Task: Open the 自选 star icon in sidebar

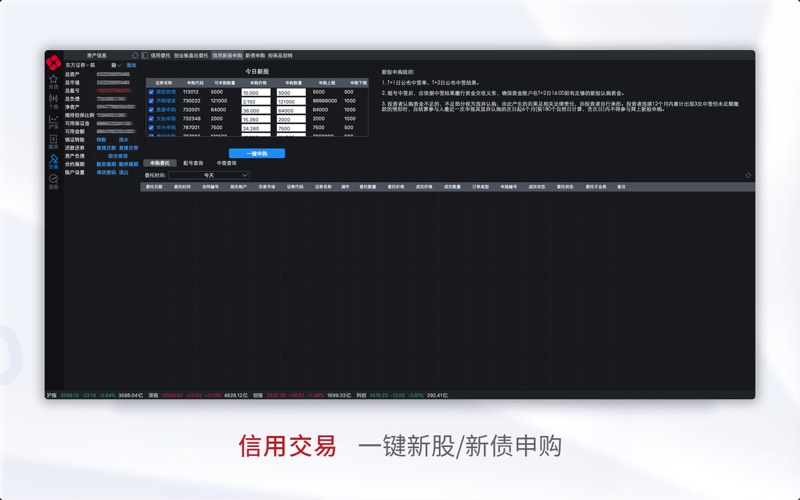Action: coord(54,81)
